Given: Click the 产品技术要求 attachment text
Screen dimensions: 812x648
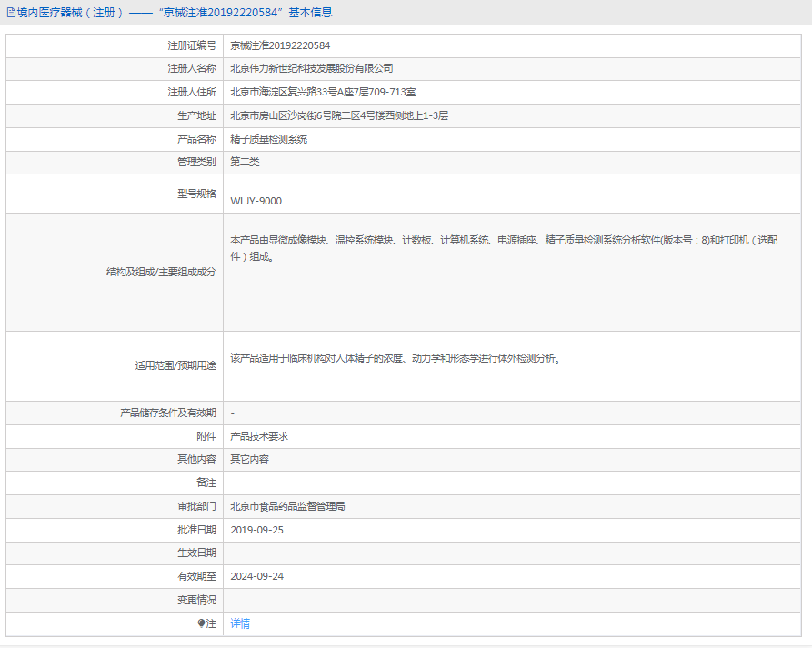Looking at the screenshot, I should [259, 436].
